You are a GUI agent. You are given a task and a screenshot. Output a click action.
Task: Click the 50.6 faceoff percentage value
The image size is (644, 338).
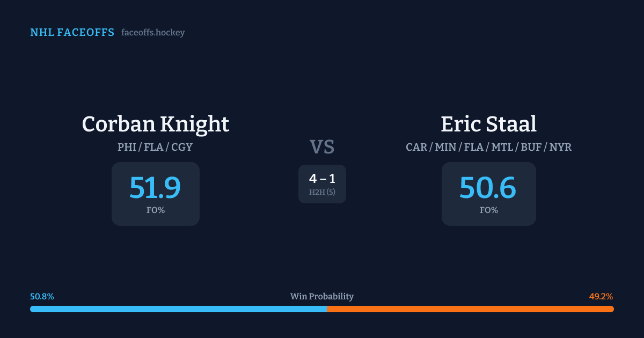tap(488, 188)
